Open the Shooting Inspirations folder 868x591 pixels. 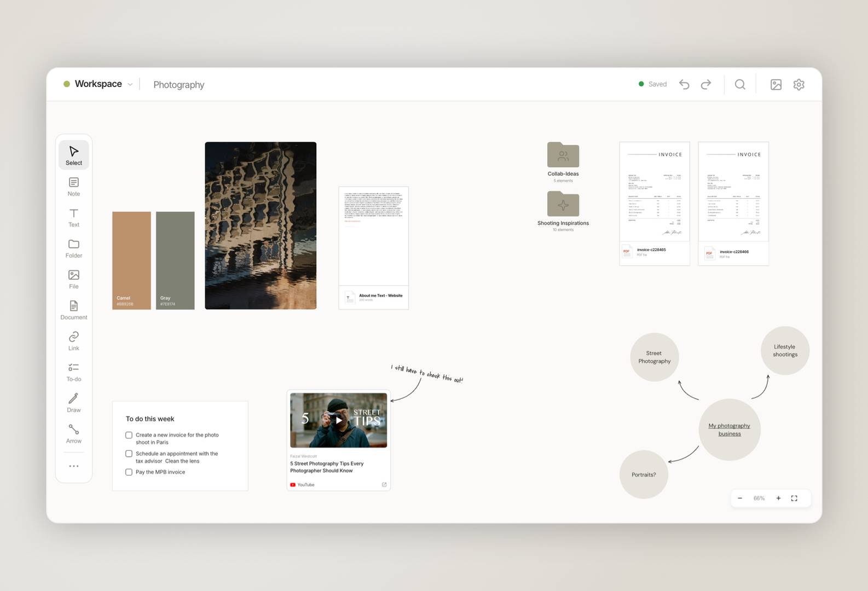[x=563, y=204]
